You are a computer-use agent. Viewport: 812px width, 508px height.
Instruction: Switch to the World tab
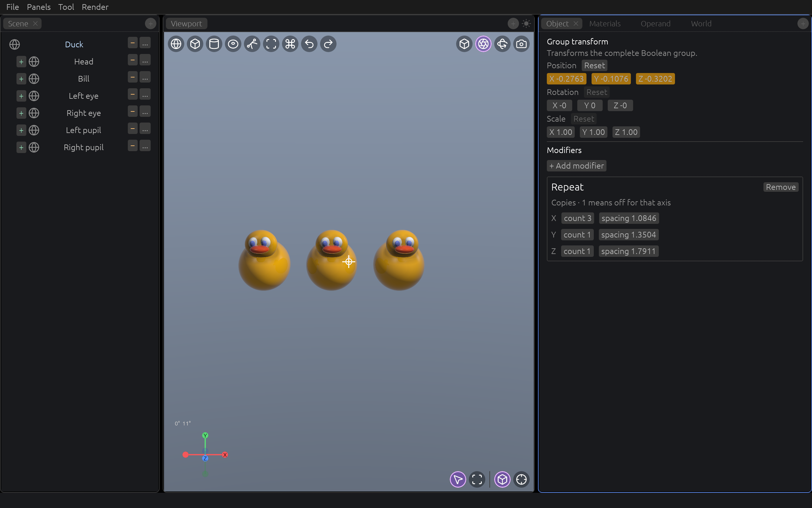[701, 23]
